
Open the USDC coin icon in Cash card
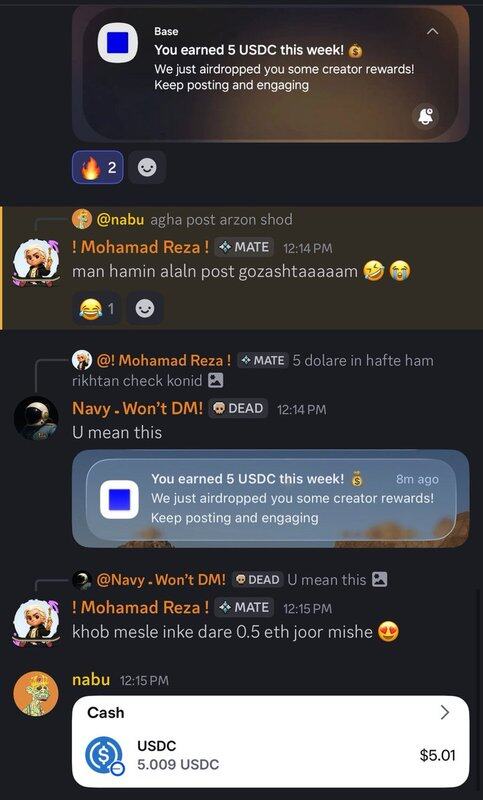click(x=104, y=756)
